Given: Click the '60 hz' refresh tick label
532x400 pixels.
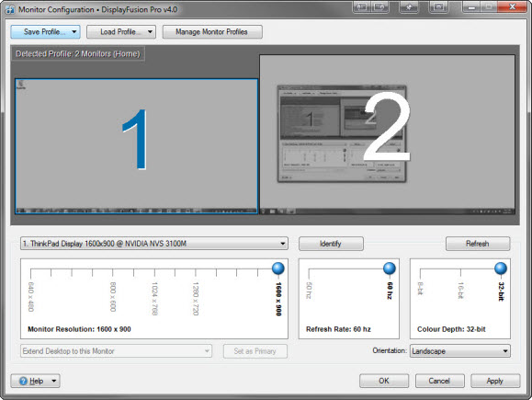Looking at the screenshot, I should pos(390,291).
